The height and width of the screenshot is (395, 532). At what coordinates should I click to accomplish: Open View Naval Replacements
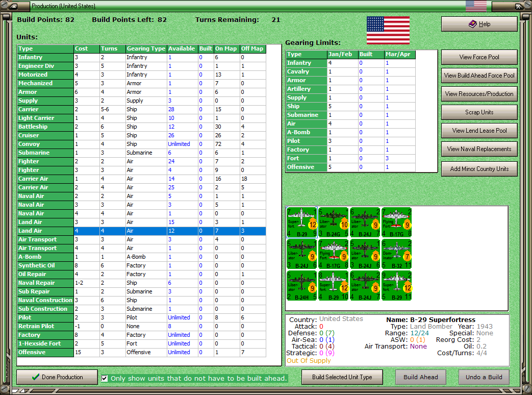pos(479,149)
